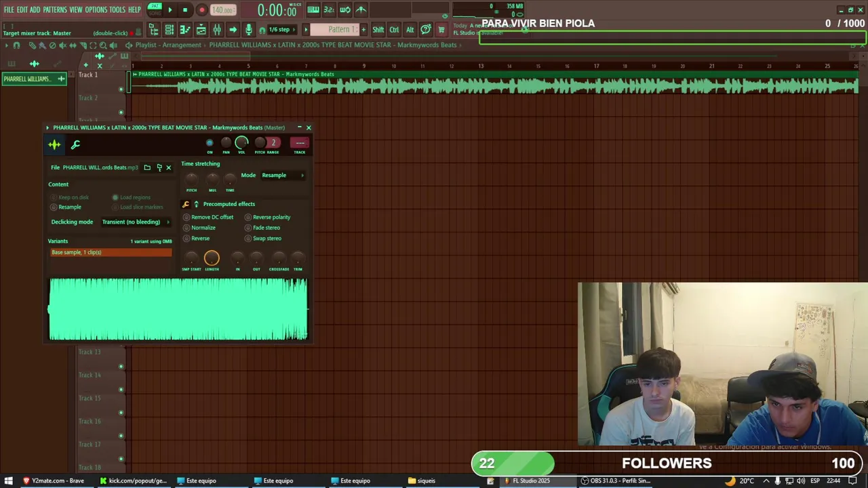This screenshot has width=868, height=488.
Task: Open the Piano roll icon
Action: pos(185,30)
